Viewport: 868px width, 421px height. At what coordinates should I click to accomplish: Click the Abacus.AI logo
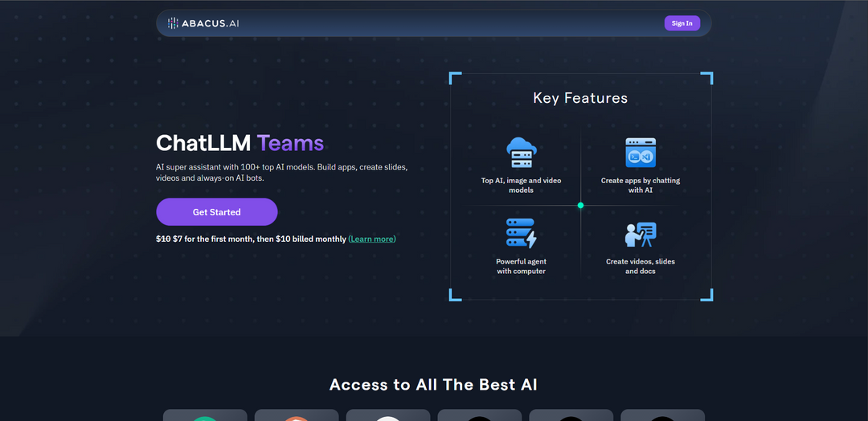(203, 23)
